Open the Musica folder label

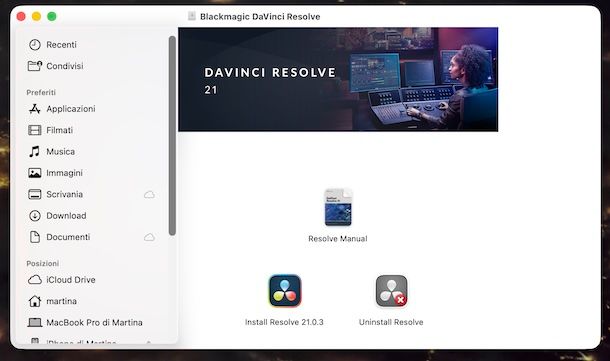point(60,152)
